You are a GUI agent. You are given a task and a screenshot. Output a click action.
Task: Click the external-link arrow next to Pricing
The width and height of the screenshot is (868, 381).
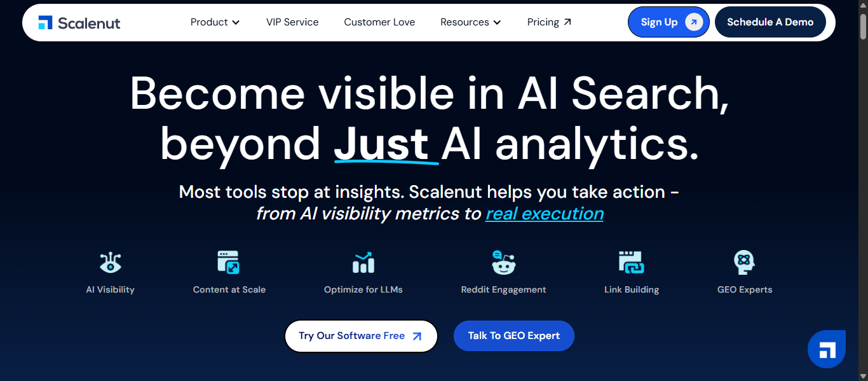[569, 20]
